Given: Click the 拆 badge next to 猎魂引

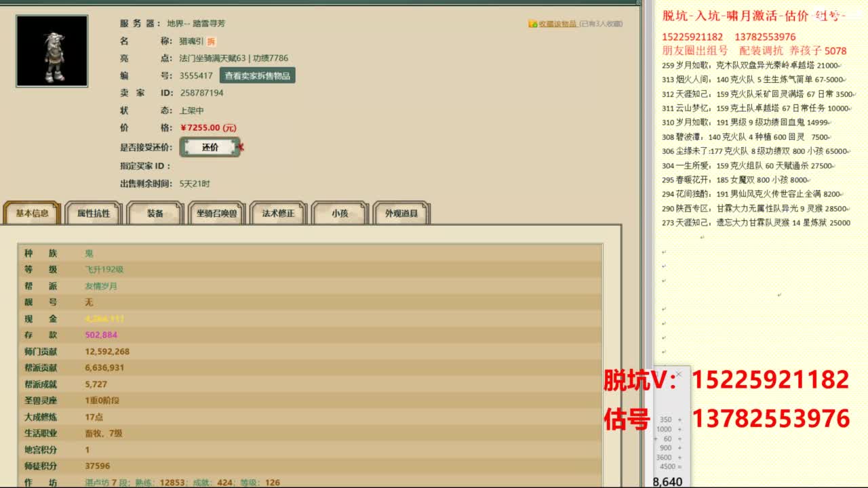Looking at the screenshot, I should tap(212, 41).
